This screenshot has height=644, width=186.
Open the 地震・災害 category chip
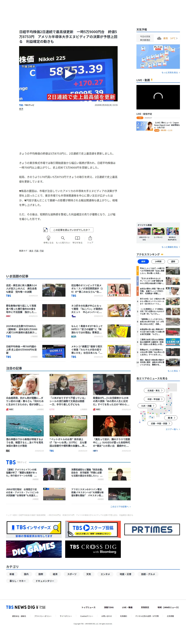click(x=125, y=574)
